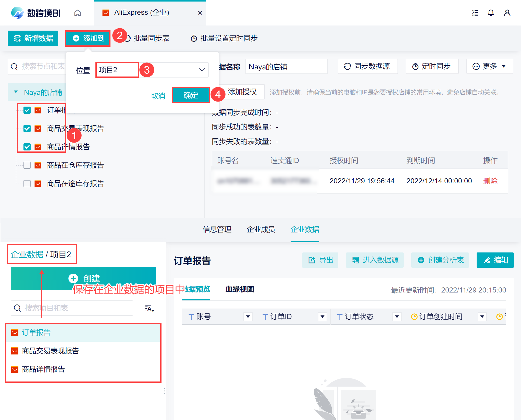Viewport: 521px width, 420px height.
Task: Switch to the 数据预览 tab
Action: 196,289
